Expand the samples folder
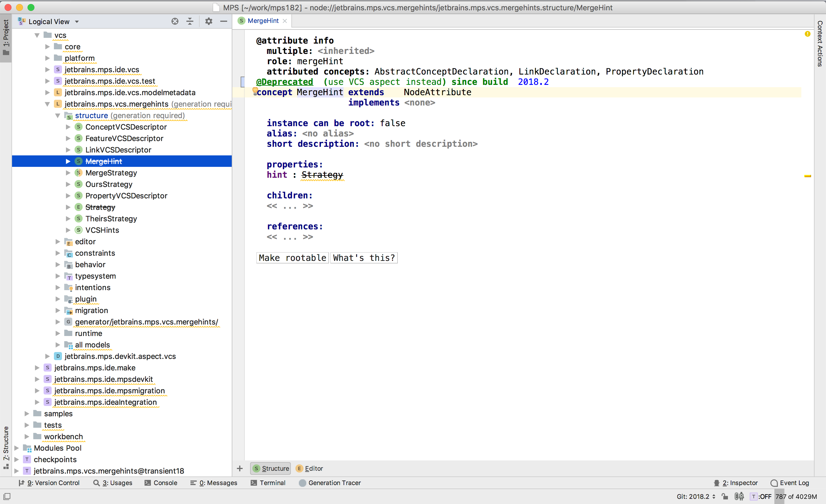This screenshot has height=504, width=826. (27, 413)
